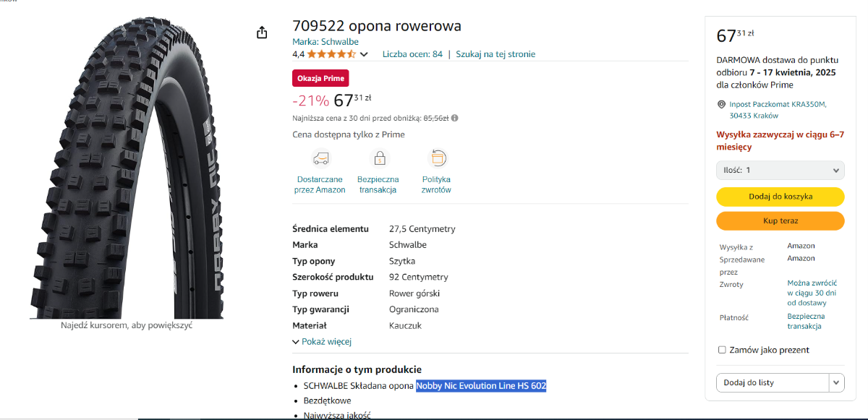This screenshot has height=420, width=868.
Task: Click the crossed-out price 85,56zł
Action: [436, 118]
